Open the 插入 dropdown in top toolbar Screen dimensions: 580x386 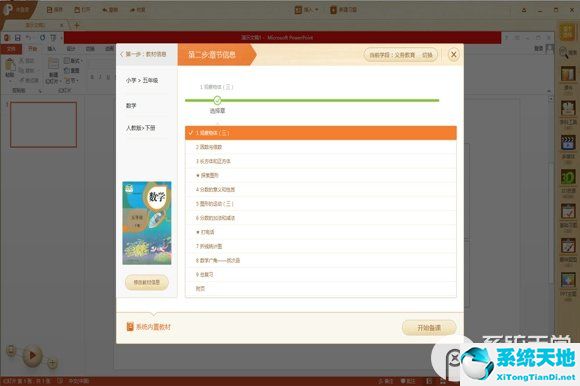click(x=306, y=10)
